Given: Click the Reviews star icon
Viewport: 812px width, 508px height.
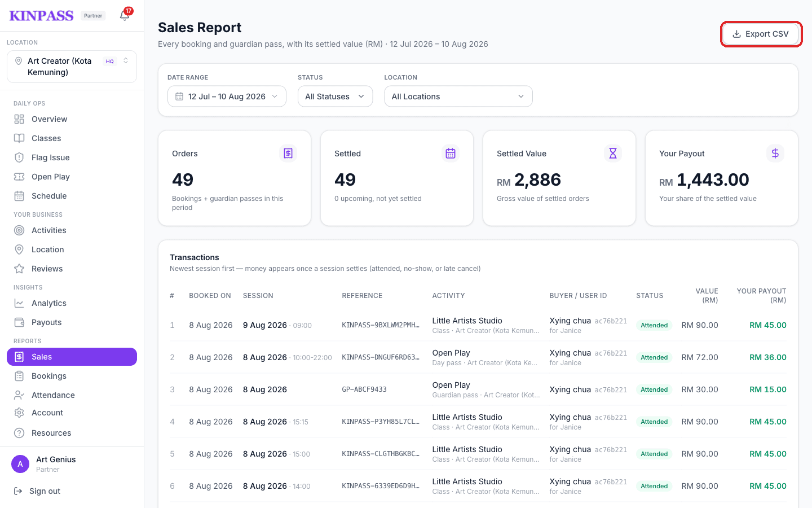Looking at the screenshot, I should 19,269.
